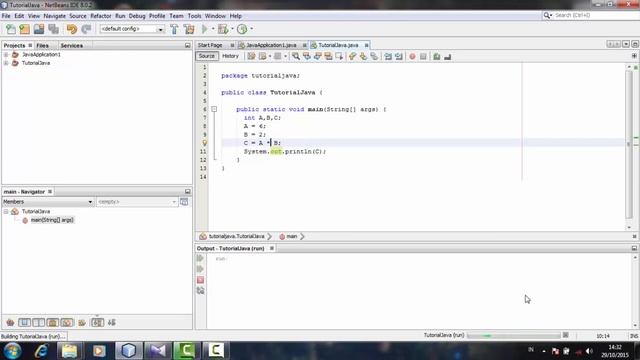Click the Redo arrow icon
This screenshot has height=360, width=640.
pyautogui.click(x=86, y=29)
